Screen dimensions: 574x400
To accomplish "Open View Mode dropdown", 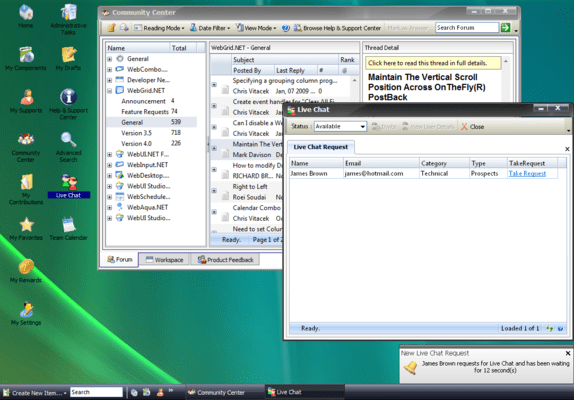I will click(x=256, y=28).
